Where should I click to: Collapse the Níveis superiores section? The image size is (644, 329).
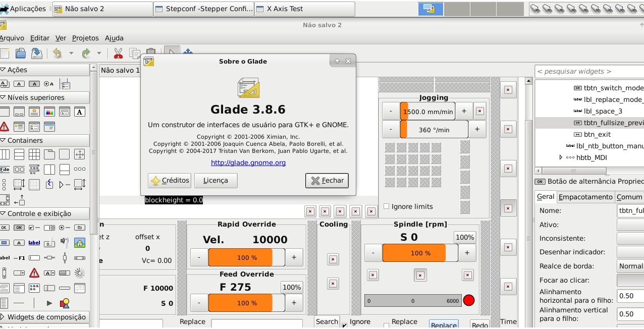pyautogui.click(x=3, y=97)
